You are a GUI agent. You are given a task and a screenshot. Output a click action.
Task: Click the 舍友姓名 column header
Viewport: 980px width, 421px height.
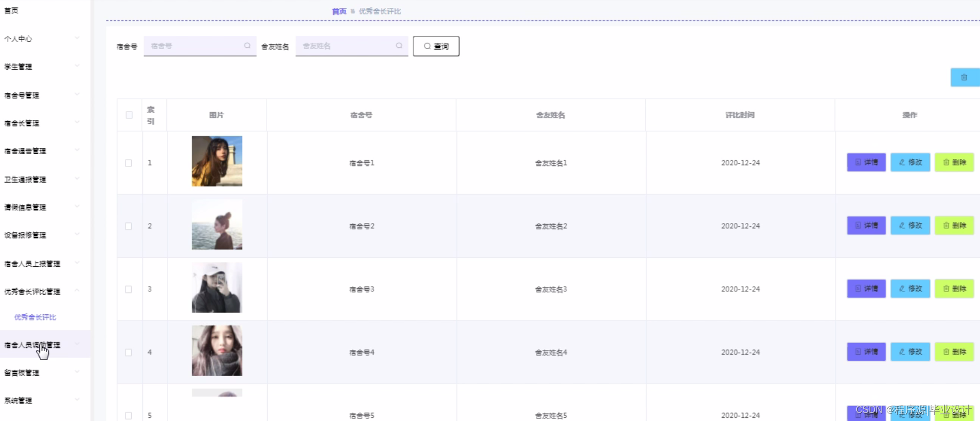pos(551,115)
